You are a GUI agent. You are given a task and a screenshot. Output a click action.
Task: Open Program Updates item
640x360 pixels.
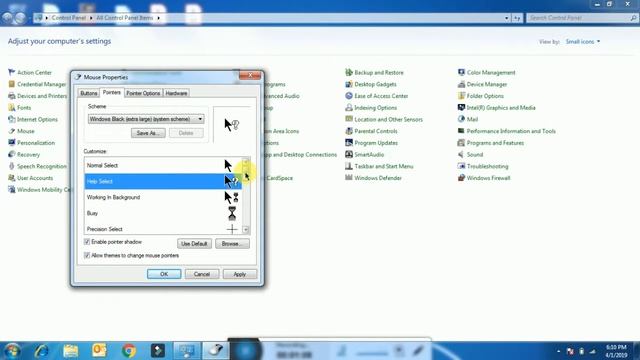pyautogui.click(x=371, y=143)
